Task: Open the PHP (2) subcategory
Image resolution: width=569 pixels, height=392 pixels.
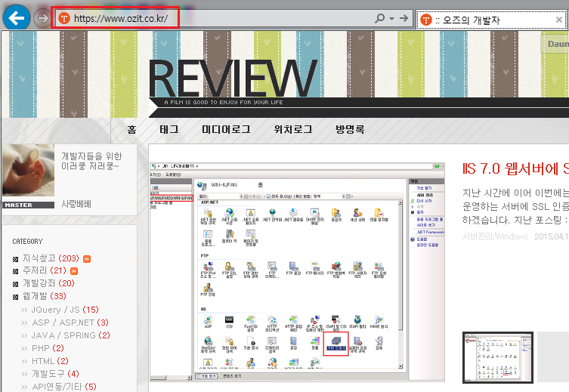Action: pos(48,348)
